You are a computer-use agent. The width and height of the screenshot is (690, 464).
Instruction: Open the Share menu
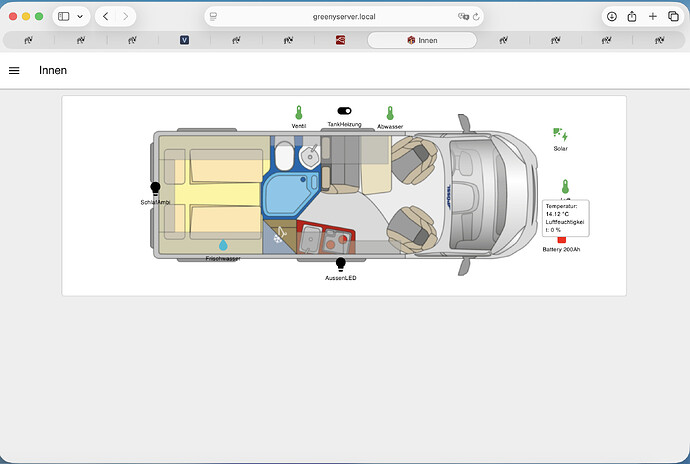pos(632,16)
